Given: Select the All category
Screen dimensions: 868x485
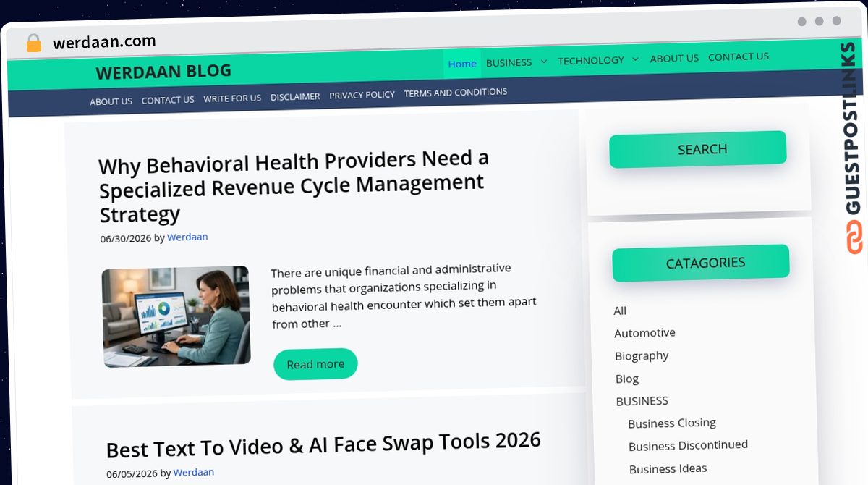Looking at the screenshot, I should pos(620,311).
